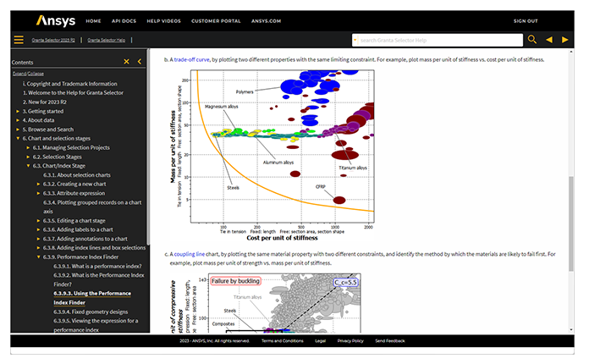589x364 pixels.
Task: Click SIGN OUT
Action: click(526, 21)
